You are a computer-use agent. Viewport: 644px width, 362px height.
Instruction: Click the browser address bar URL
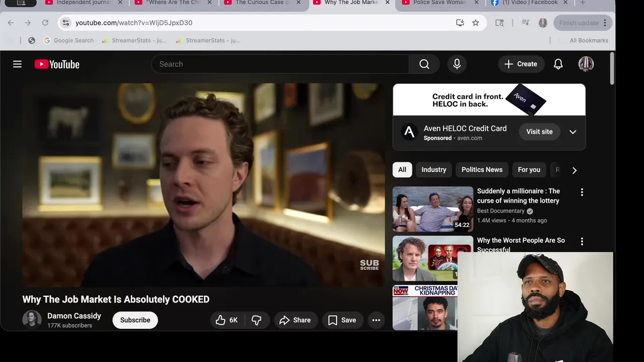pyautogui.click(x=134, y=23)
